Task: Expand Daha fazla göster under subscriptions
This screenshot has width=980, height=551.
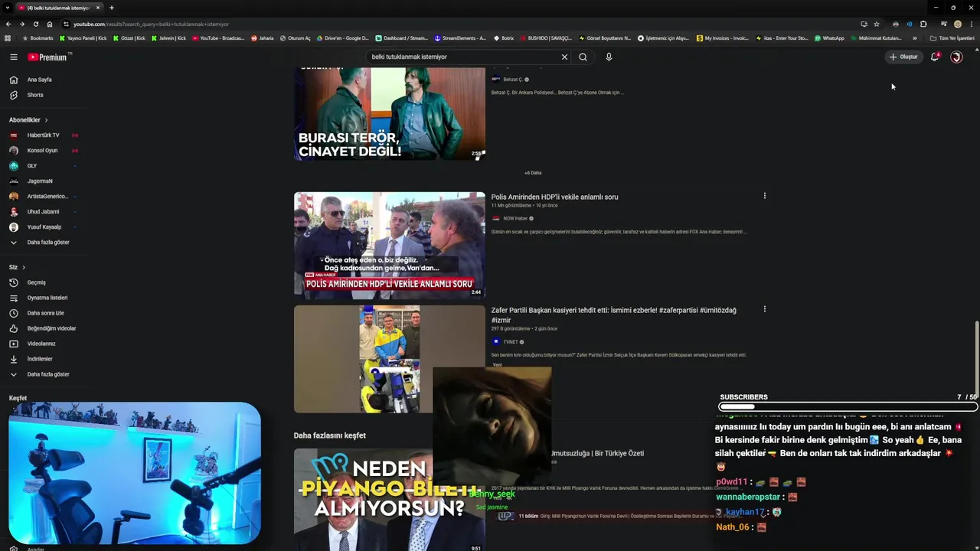Action: coord(47,243)
